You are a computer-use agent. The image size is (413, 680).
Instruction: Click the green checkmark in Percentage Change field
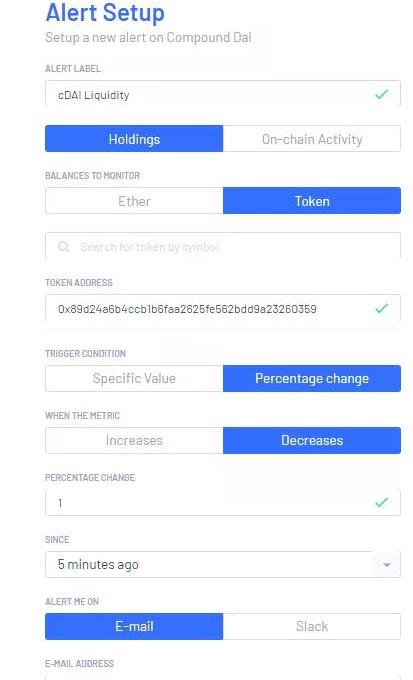(x=381, y=502)
